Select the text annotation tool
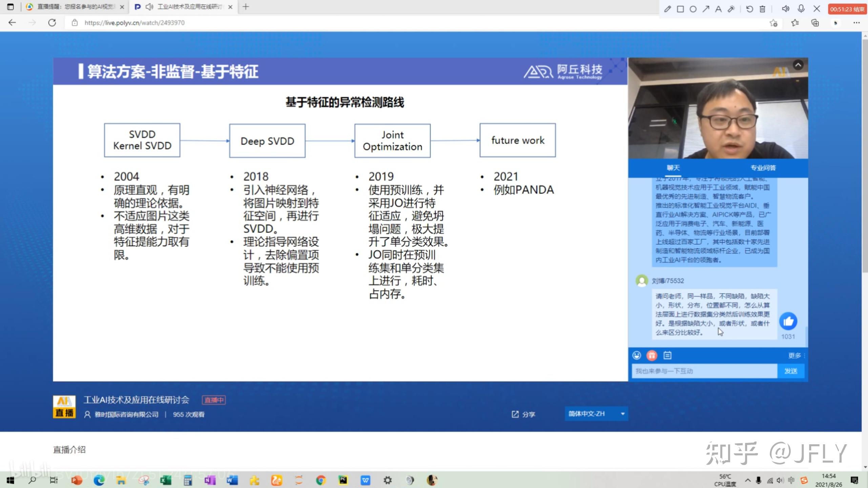Image resolution: width=868 pixels, height=488 pixels. pyautogui.click(x=718, y=9)
